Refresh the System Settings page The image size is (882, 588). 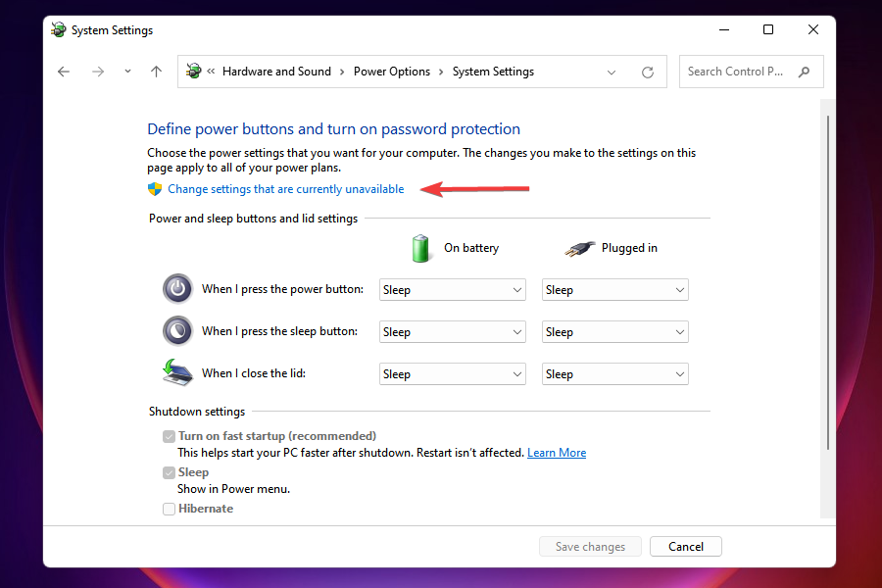648,72
